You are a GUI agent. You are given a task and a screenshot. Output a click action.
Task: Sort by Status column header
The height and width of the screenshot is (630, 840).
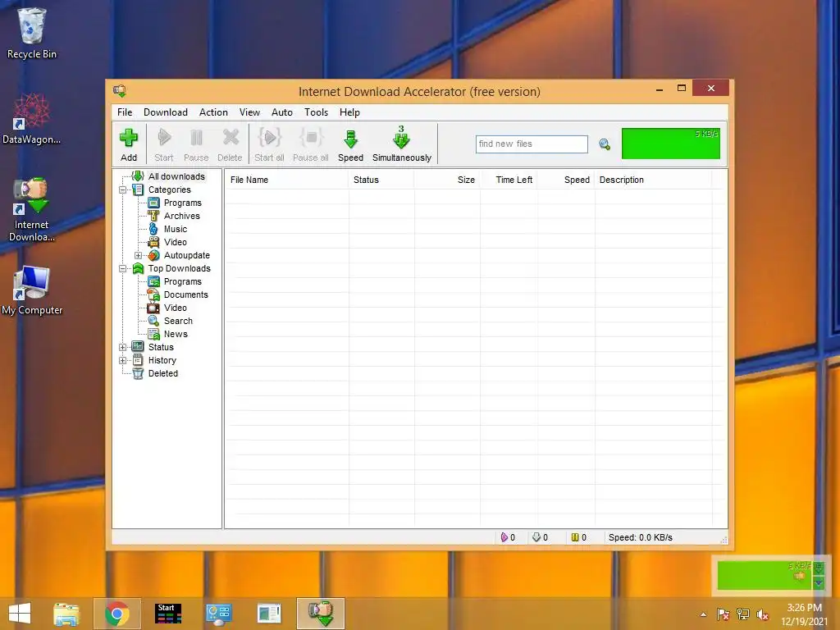(381, 180)
